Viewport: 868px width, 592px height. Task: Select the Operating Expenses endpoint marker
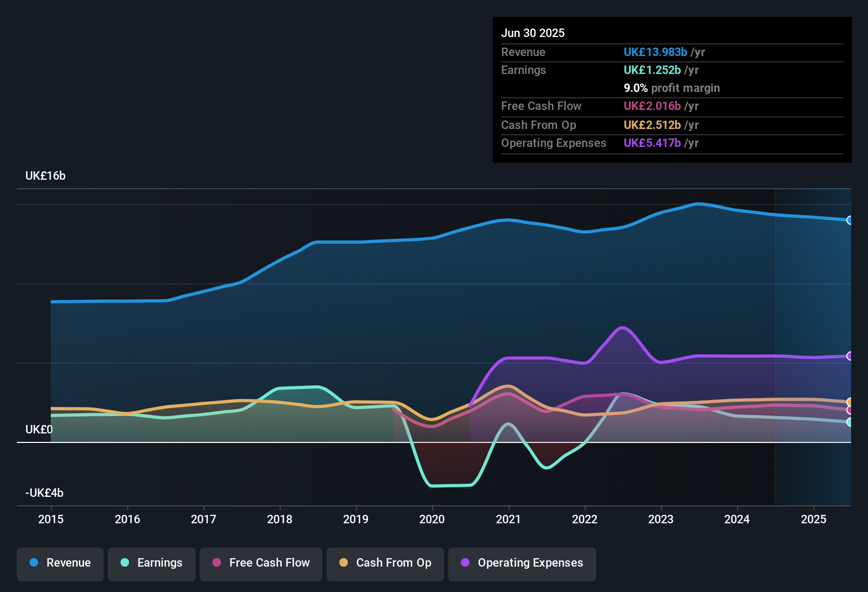coord(849,356)
